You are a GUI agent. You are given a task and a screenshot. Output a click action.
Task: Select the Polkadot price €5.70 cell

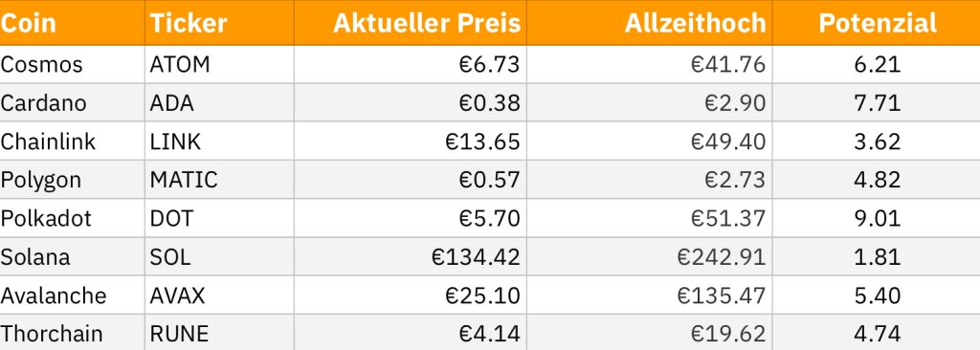[410, 218]
